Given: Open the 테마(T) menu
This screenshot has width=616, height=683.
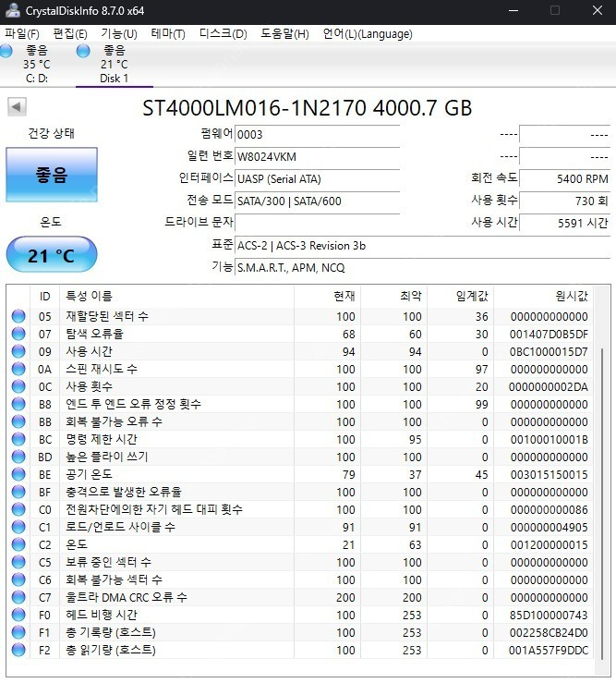Looking at the screenshot, I should pos(167,34).
